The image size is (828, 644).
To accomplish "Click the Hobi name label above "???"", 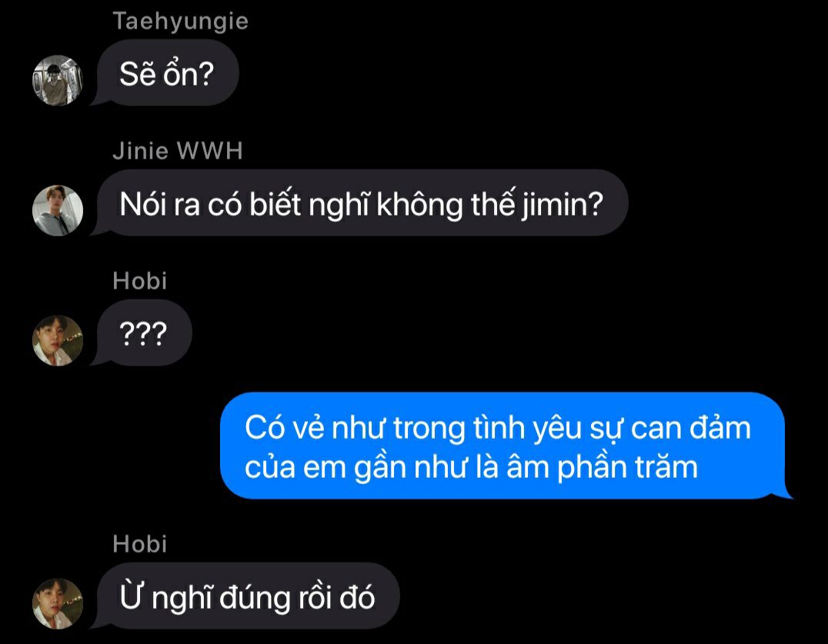I will (140, 281).
